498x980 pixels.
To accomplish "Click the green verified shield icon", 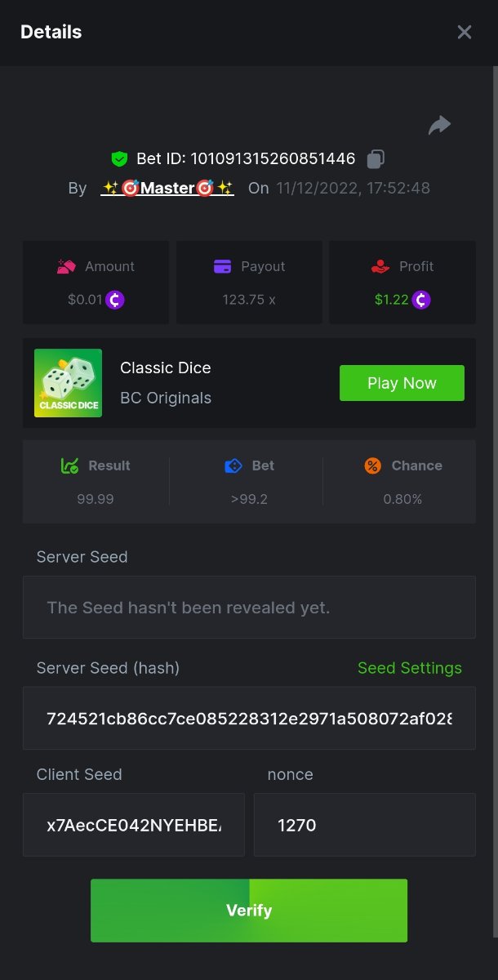I will (120, 158).
